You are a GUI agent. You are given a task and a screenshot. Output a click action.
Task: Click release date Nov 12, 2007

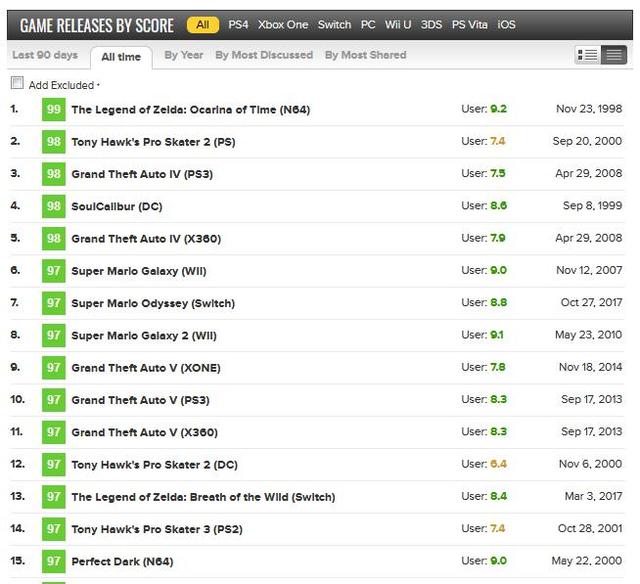click(x=589, y=270)
